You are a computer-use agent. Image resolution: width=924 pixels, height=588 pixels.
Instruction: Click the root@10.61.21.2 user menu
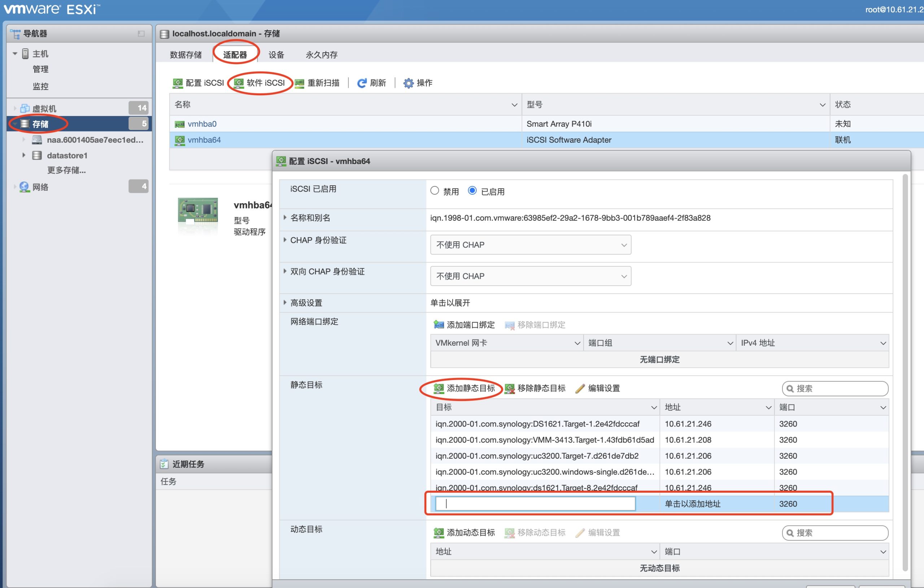pos(894,10)
